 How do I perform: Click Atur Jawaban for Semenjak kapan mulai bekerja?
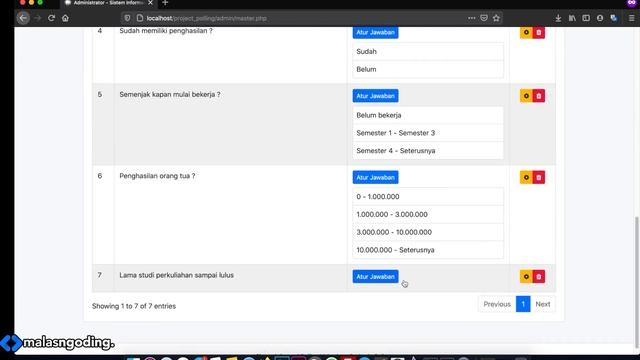376,96
